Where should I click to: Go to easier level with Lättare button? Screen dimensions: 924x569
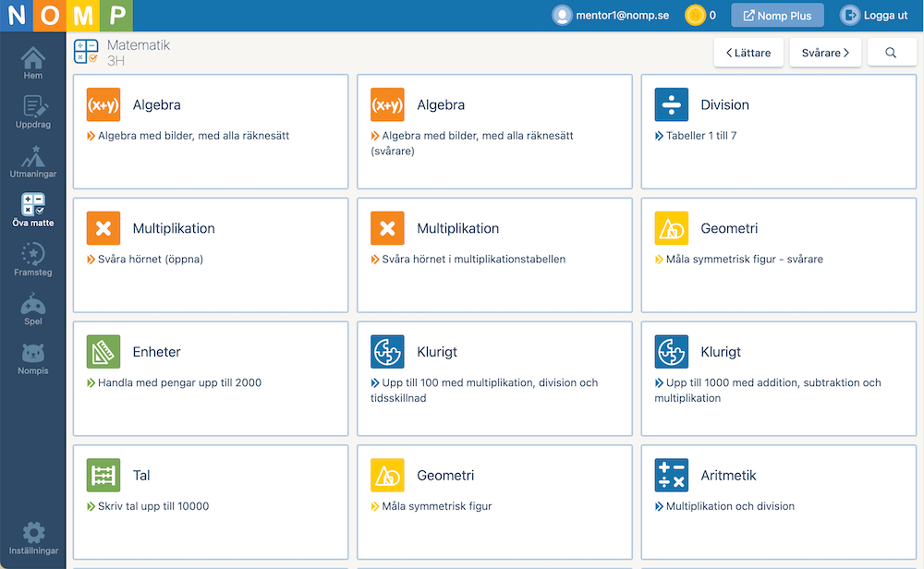click(x=748, y=53)
